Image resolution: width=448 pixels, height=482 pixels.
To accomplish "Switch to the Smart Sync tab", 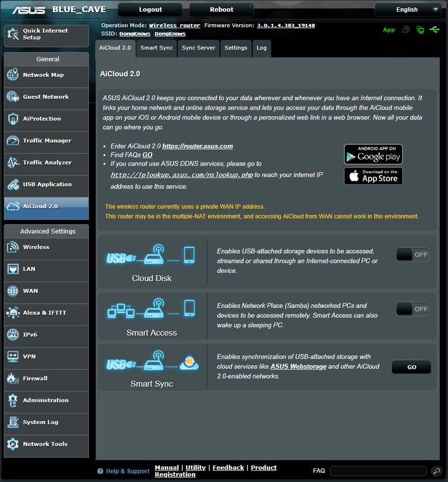I will tap(156, 48).
